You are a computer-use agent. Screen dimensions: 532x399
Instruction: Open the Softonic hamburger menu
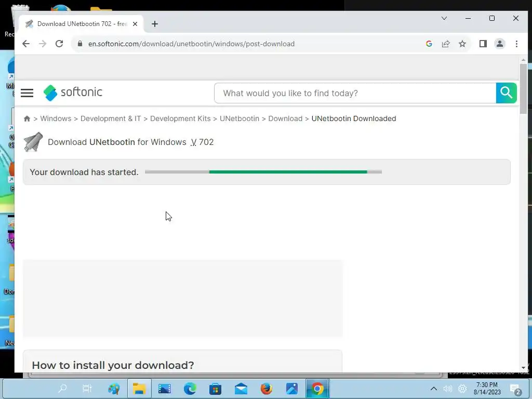coord(27,93)
